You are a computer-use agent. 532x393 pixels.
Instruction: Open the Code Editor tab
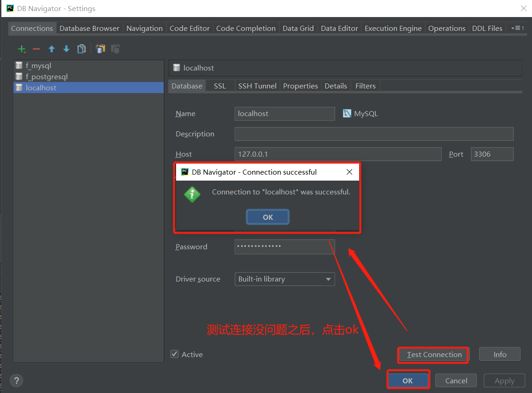(189, 29)
